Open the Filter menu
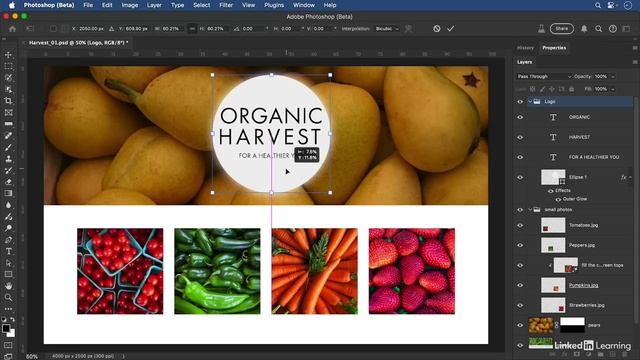640x360 pixels. point(226,5)
